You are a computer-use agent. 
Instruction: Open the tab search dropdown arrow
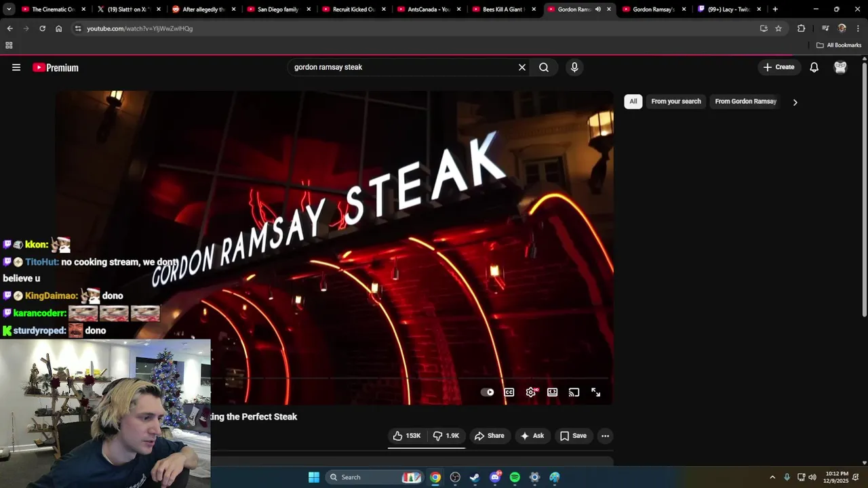tap(9, 9)
